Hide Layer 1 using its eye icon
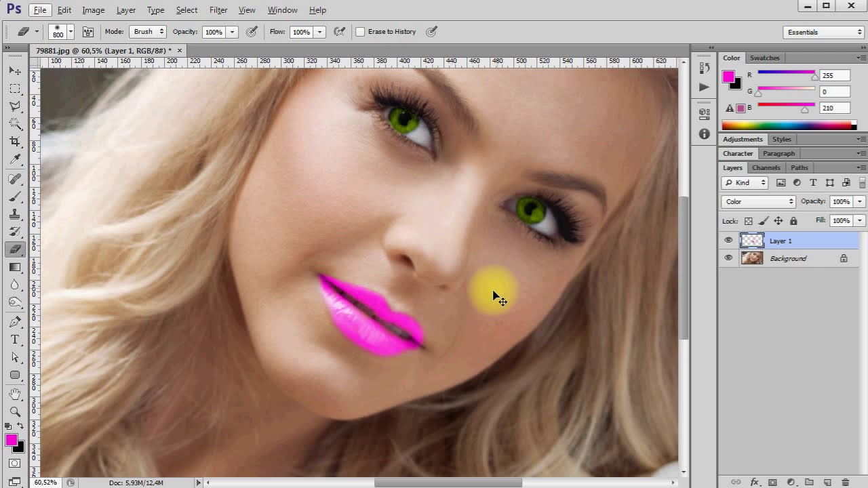868x488 pixels. (728, 241)
